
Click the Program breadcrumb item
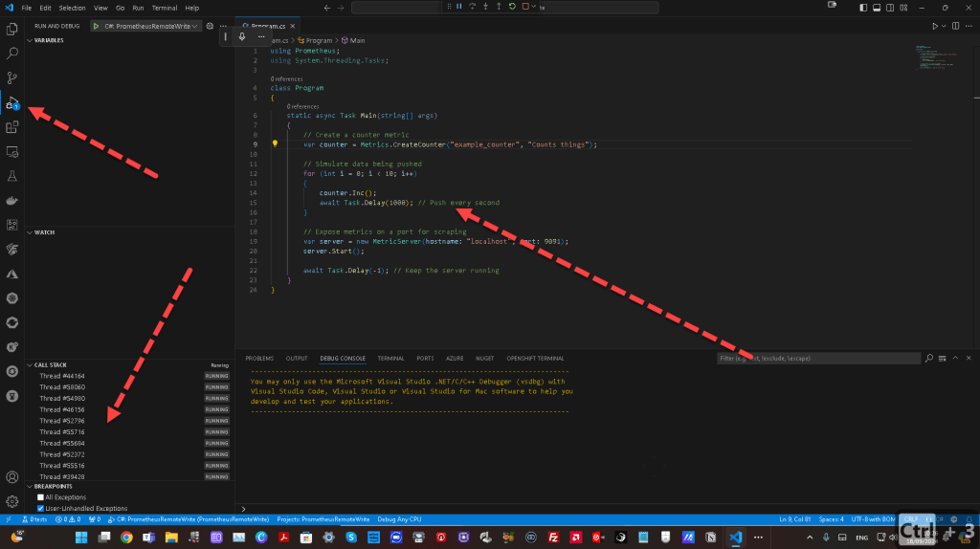pos(315,40)
